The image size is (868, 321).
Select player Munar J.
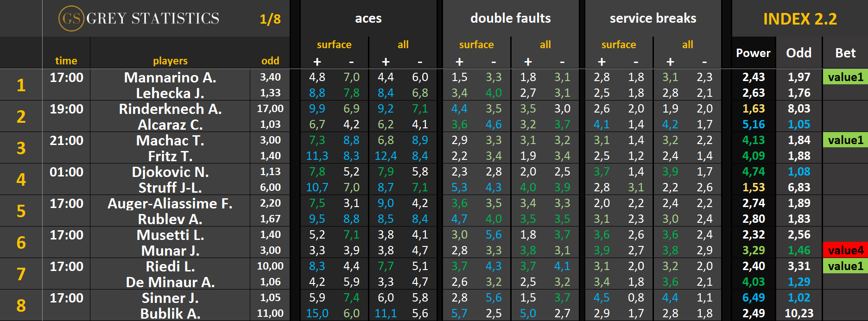(170, 251)
